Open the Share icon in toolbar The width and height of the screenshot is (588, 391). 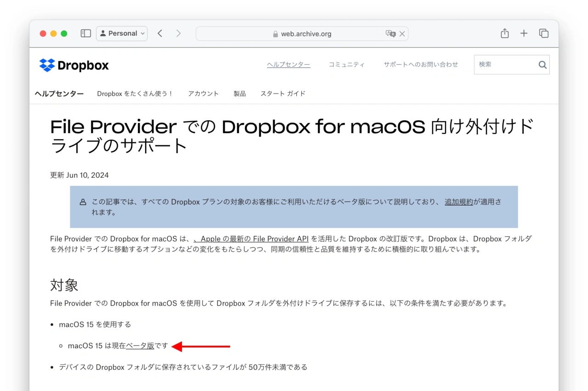(x=504, y=34)
